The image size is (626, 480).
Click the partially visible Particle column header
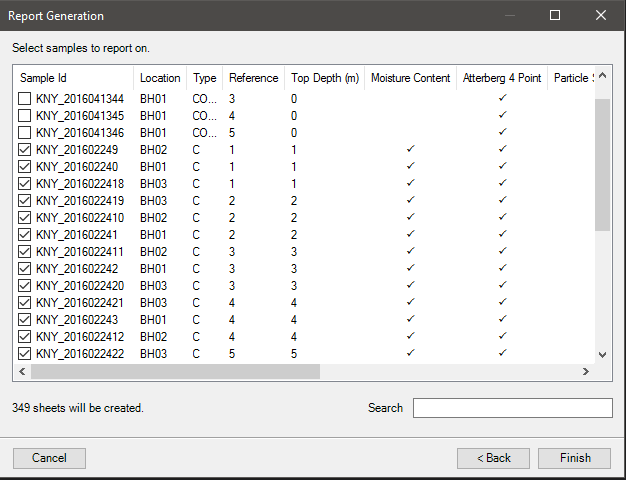[571, 78]
